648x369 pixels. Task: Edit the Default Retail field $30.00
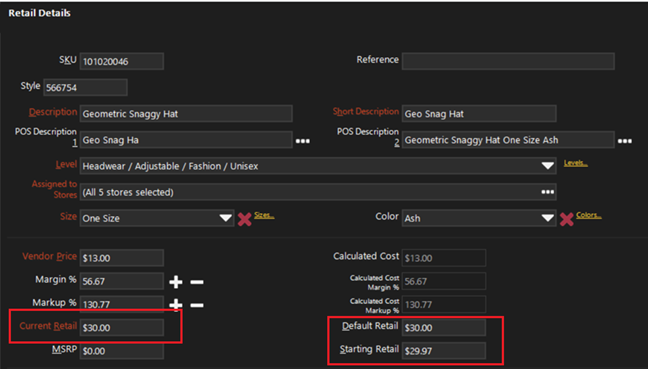pyautogui.click(x=444, y=327)
